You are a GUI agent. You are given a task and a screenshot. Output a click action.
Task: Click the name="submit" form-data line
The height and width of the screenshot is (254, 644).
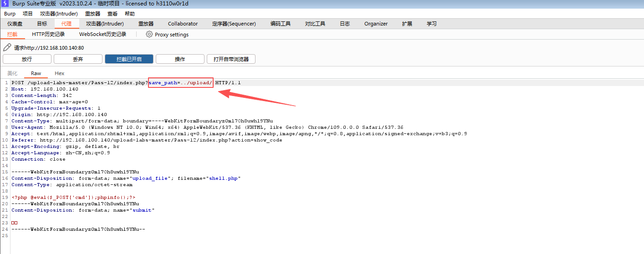click(x=83, y=210)
